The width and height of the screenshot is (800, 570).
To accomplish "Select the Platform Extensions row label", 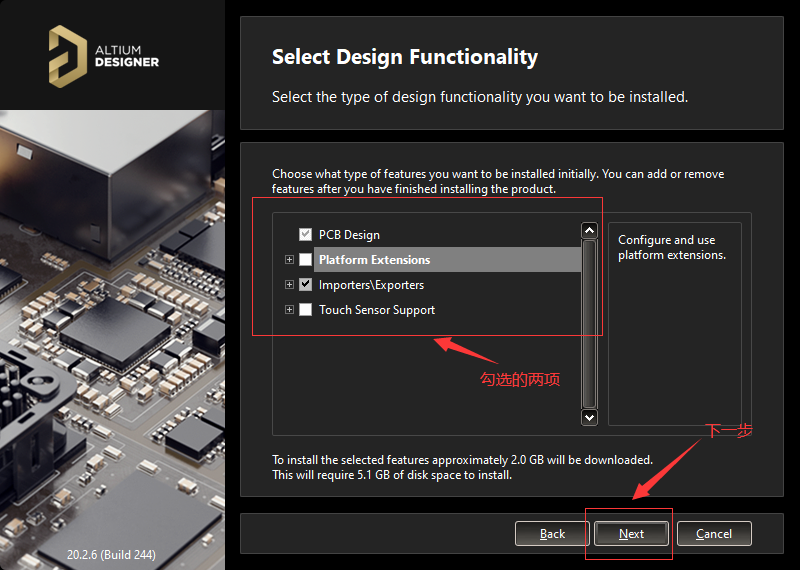I will click(x=374, y=260).
